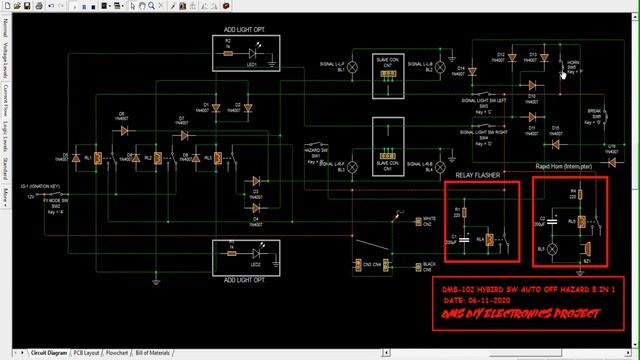This screenshot has height=360, width=640.
Task: Select the SIGNAL L-L-B lamp BL2
Action: point(440,67)
